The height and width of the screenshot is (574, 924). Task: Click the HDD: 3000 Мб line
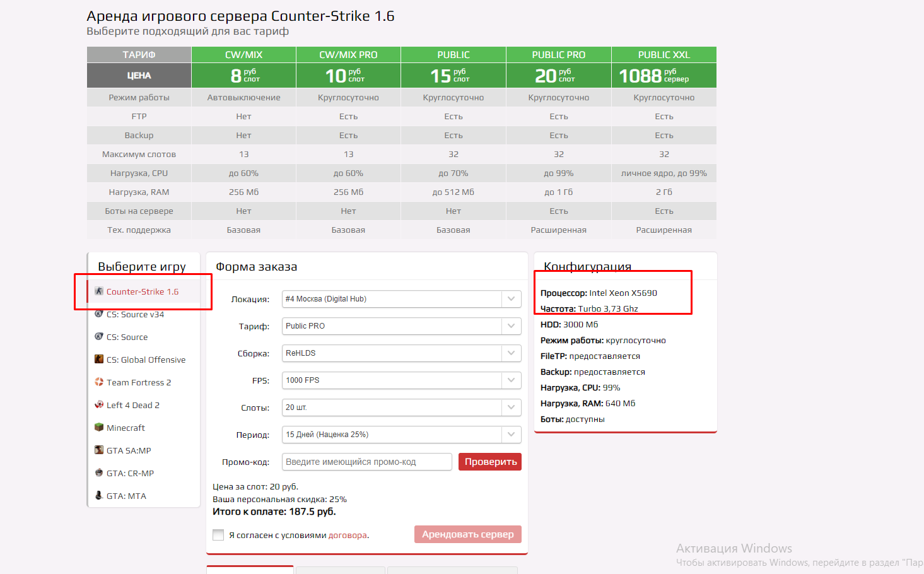coord(569,325)
